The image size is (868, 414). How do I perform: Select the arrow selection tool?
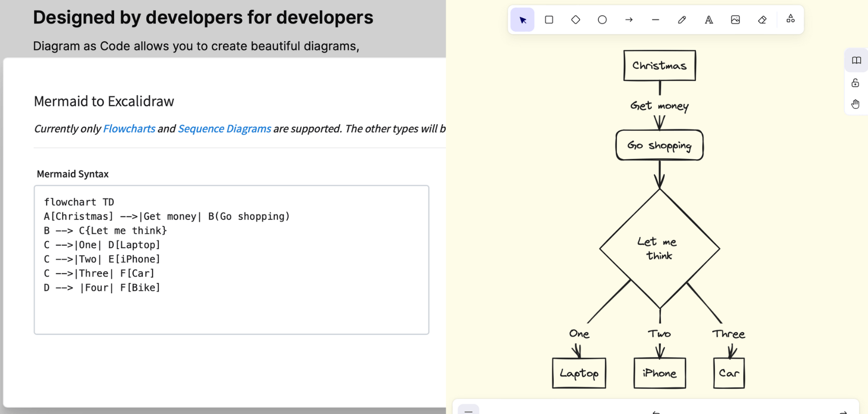tap(522, 20)
